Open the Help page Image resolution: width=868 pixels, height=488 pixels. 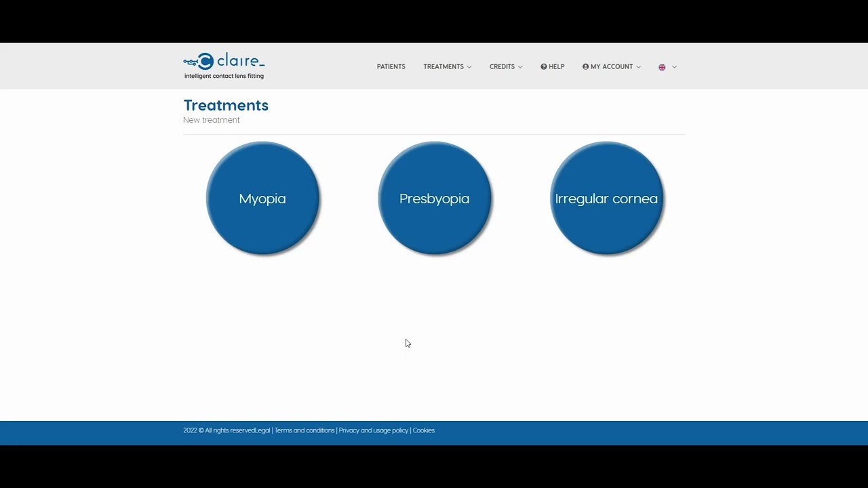[x=552, y=66]
